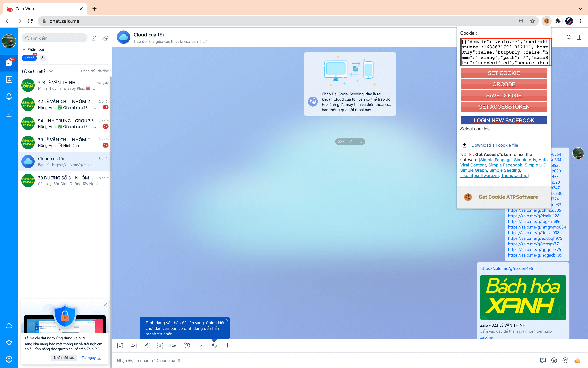Viewport: 588px width, 368px height.
Task: Close the text formatting tooltip
Action: pyautogui.click(x=227, y=320)
